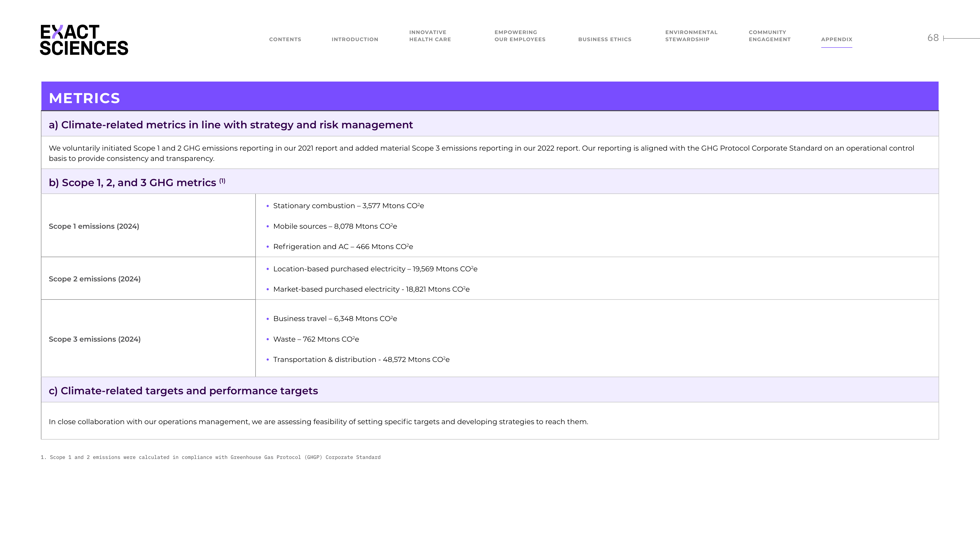The image size is (980, 551).
Task: Switch to the Community Engagement section
Action: click(x=769, y=36)
